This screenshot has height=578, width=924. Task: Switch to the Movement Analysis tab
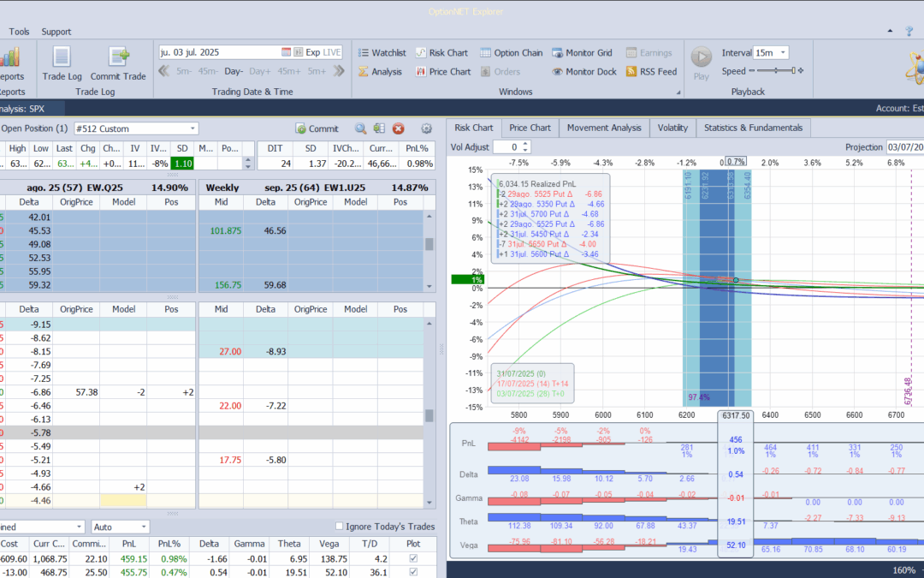tap(603, 128)
